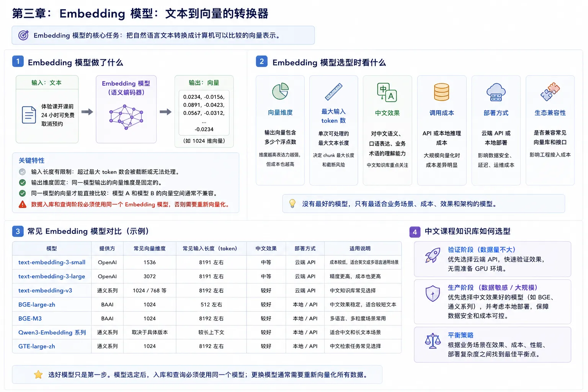Click the gray check beside 输入长度有限制
Viewport: 588px width, 392px height.
[x=23, y=172]
